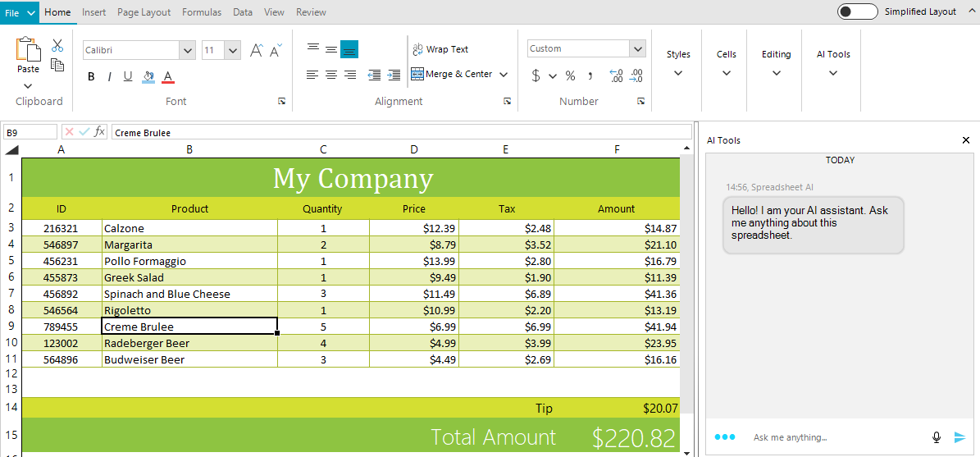Center text horizontally
The height and width of the screenshot is (457, 980).
[331, 75]
